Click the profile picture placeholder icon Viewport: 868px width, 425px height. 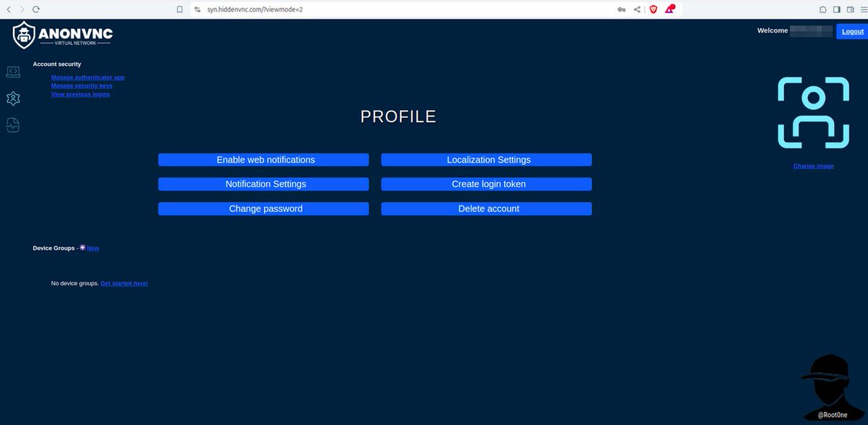click(813, 112)
